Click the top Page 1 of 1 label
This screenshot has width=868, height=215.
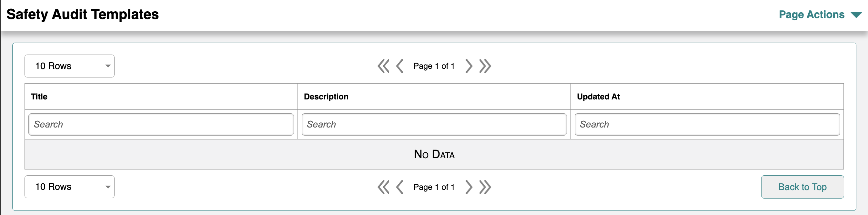pyautogui.click(x=434, y=66)
